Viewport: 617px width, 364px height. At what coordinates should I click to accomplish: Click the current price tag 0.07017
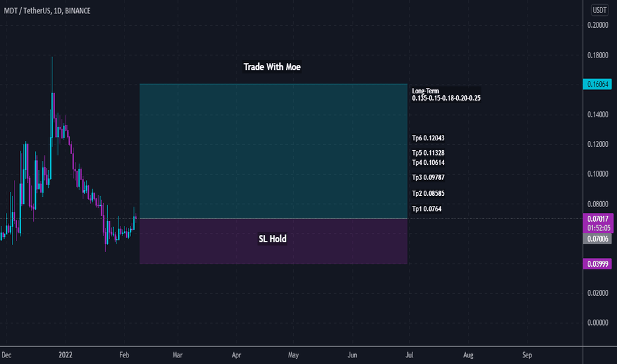coord(598,219)
